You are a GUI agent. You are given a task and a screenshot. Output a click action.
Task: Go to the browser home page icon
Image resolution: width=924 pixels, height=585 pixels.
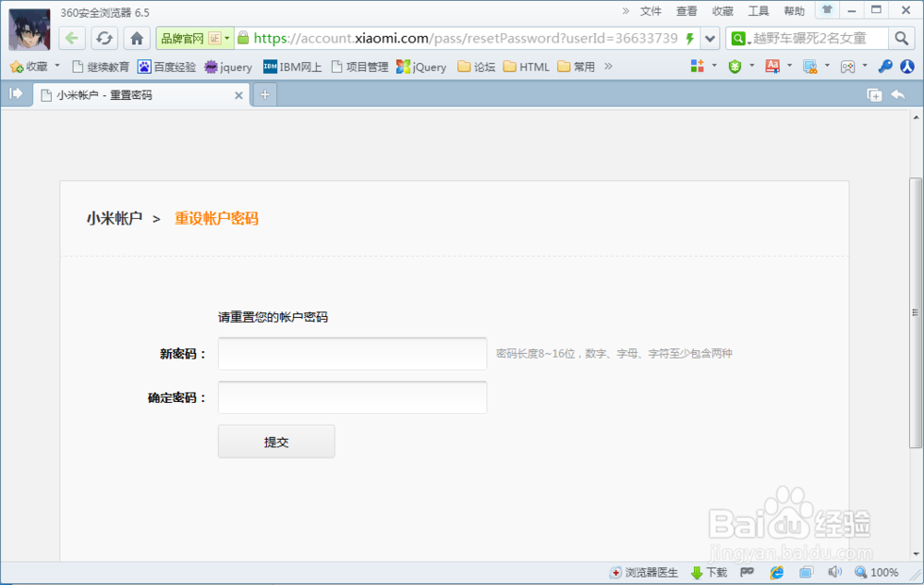pyautogui.click(x=137, y=38)
